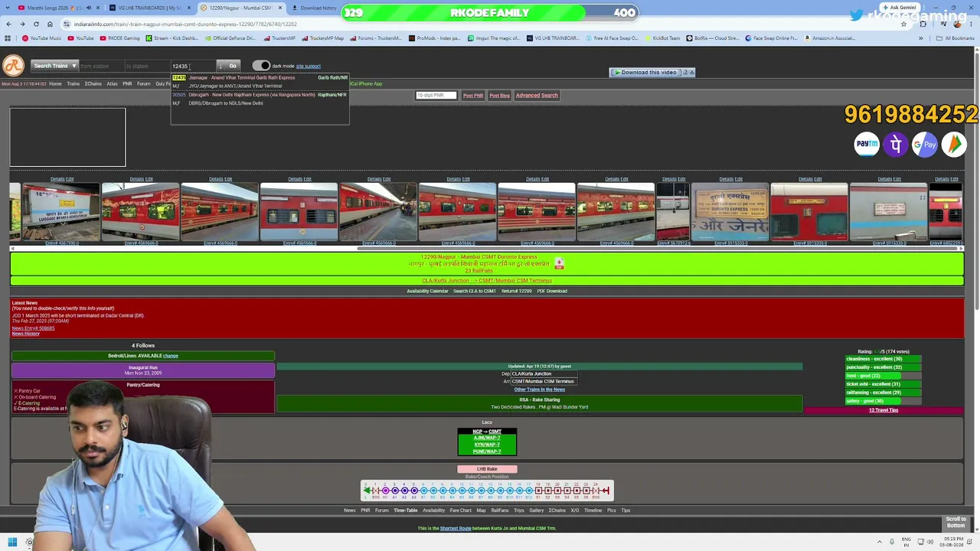
Task: Mute the Marathi Songs tab audio
Action: (88, 8)
